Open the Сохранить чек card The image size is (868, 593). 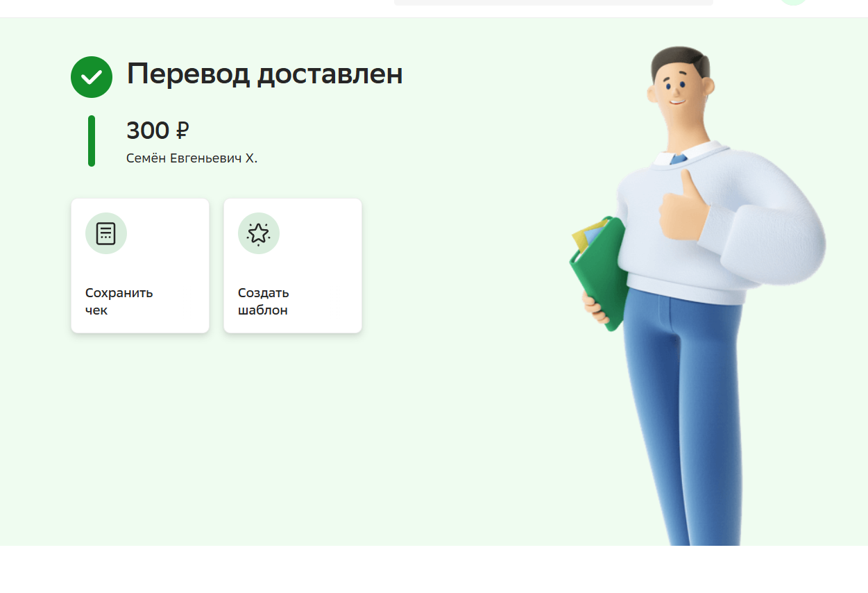pos(140,266)
